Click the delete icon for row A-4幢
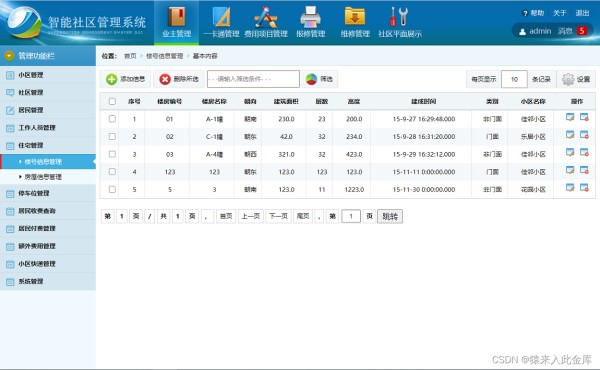The image size is (600, 370). point(584,153)
